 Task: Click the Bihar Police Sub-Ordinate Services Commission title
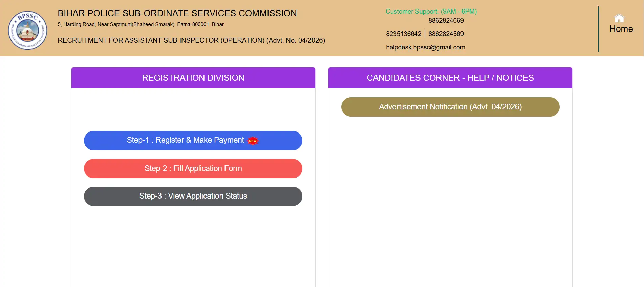(x=177, y=13)
